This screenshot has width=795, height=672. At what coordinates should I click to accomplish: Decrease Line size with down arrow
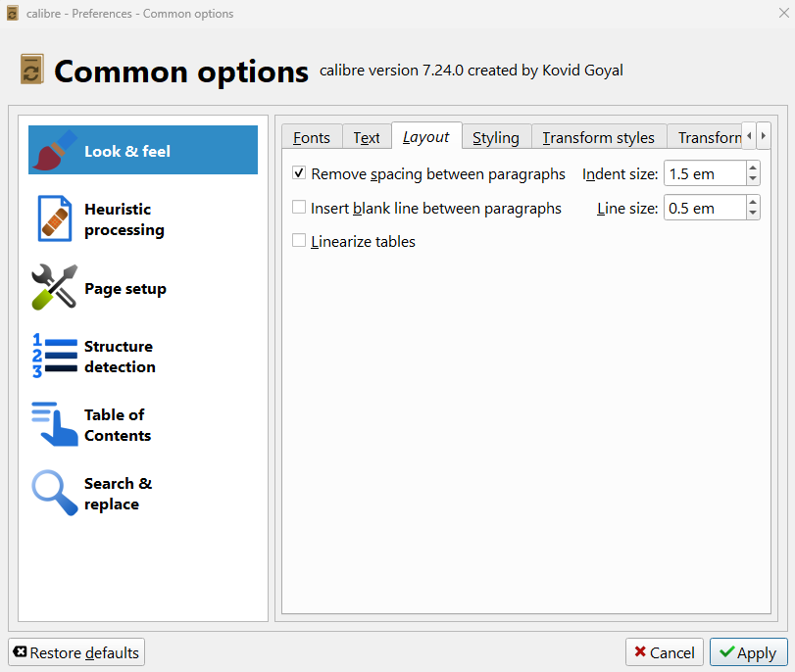[x=753, y=213]
